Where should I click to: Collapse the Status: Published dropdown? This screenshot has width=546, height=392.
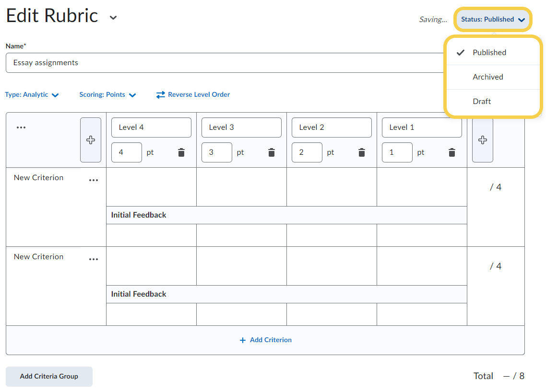click(x=493, y=20)
